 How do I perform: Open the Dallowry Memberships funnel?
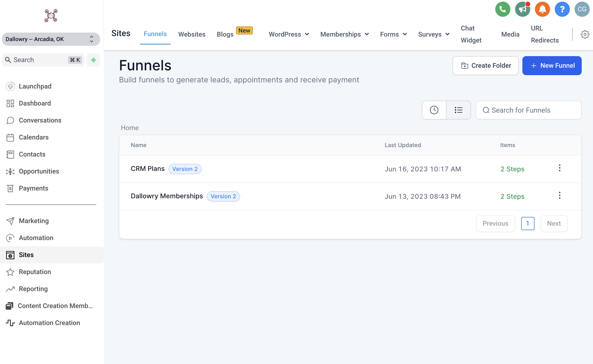coord(167,196)
